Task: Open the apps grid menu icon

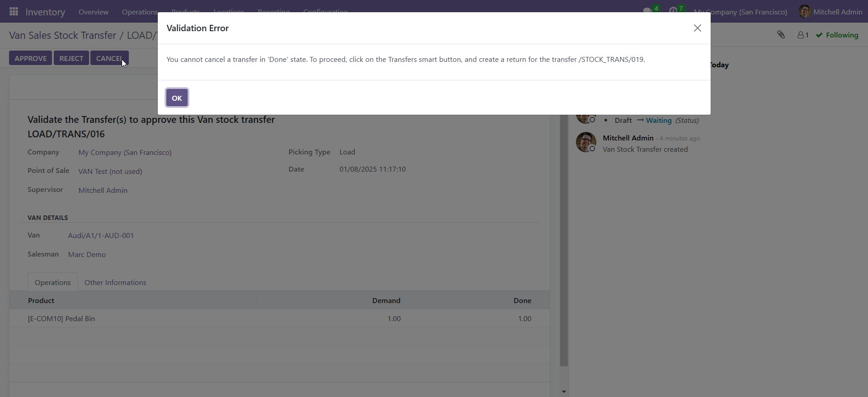Action: tap(14, 12)
